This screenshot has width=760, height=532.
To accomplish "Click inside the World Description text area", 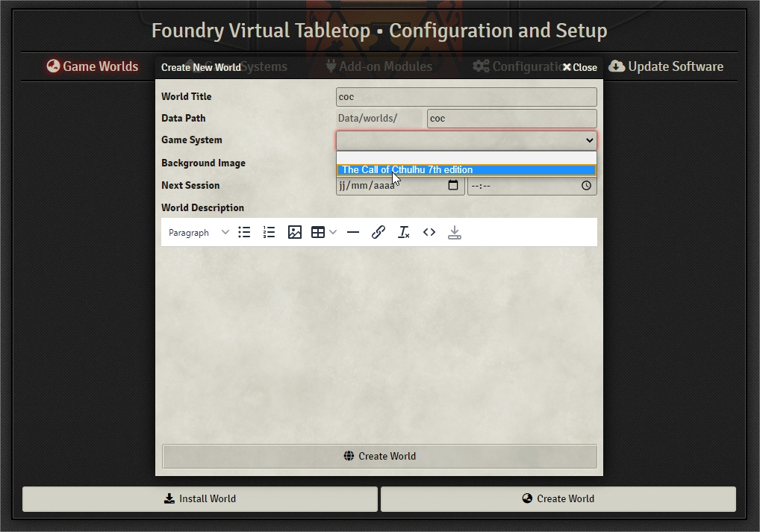I will 379,342.
